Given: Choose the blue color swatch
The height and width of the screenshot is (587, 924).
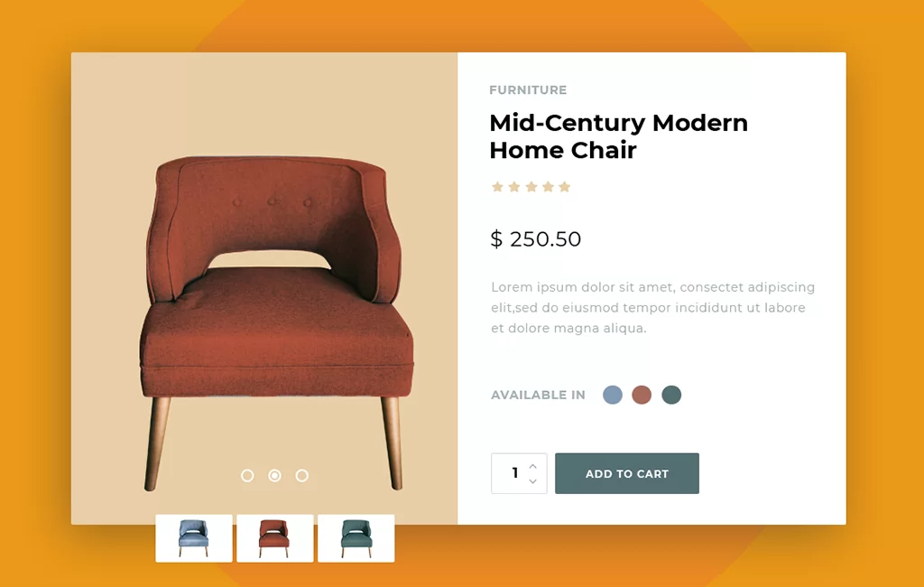Looking at the screenshot, I should [x=613, y=395].
